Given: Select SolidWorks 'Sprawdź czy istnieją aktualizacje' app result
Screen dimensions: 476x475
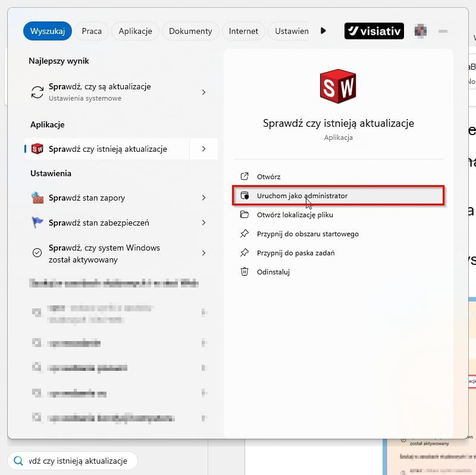Looking at the screenshot, I should pyautogui.click(x=107, y=149).
